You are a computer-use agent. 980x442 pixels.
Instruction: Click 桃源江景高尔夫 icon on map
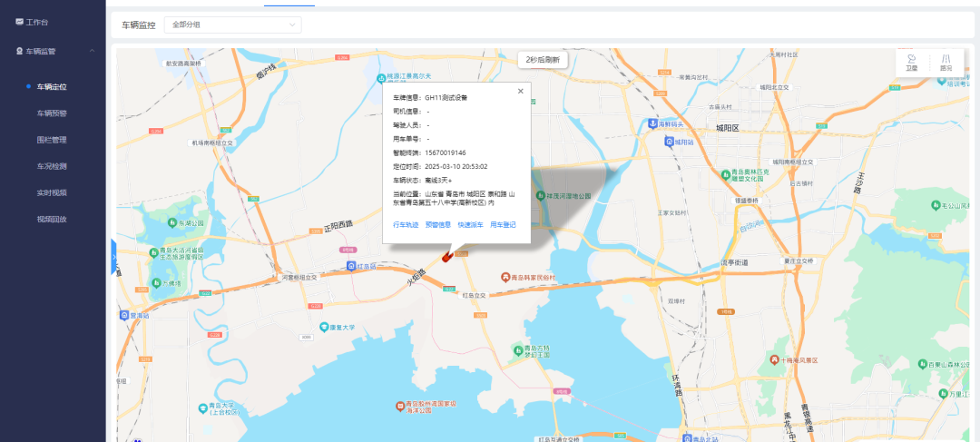click(x=380, y=77)
